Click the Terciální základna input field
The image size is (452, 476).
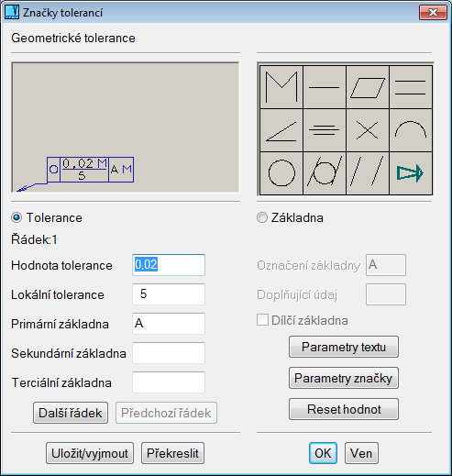pos(169,382)
